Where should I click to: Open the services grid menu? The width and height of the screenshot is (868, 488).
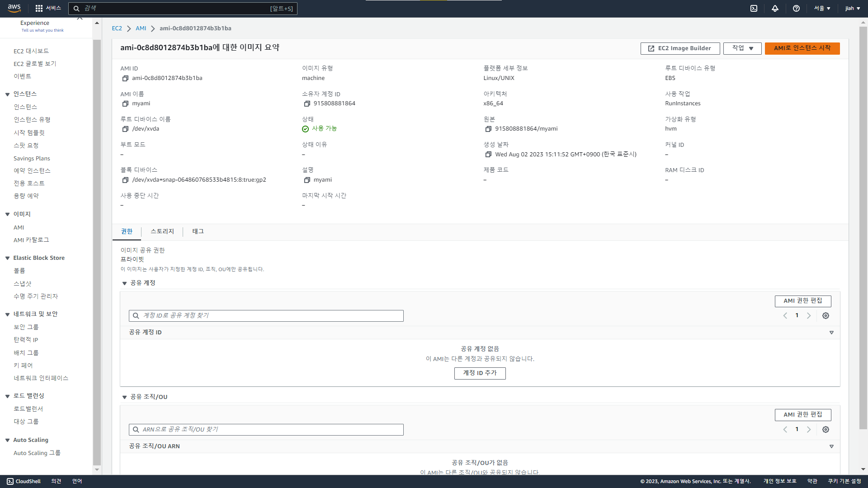click(x=39, y=8)
